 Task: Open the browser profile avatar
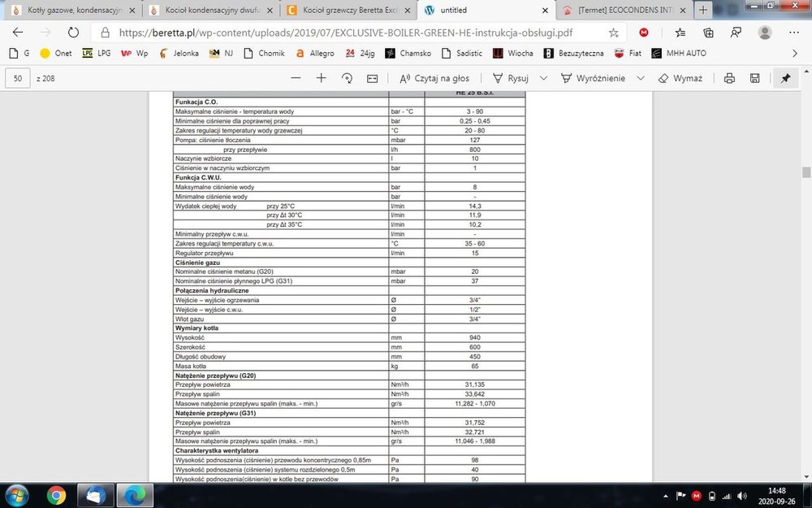(x=764, y=33)
